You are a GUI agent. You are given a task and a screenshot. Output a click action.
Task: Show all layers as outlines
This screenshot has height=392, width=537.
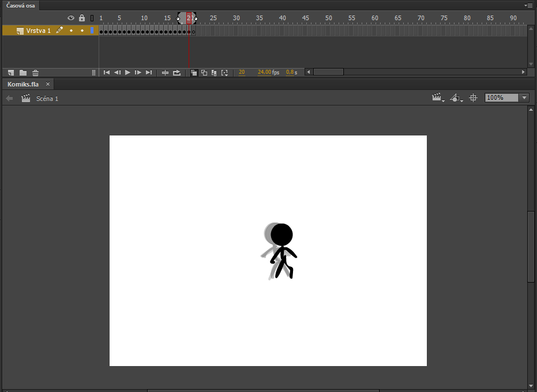tap(92, 18)
